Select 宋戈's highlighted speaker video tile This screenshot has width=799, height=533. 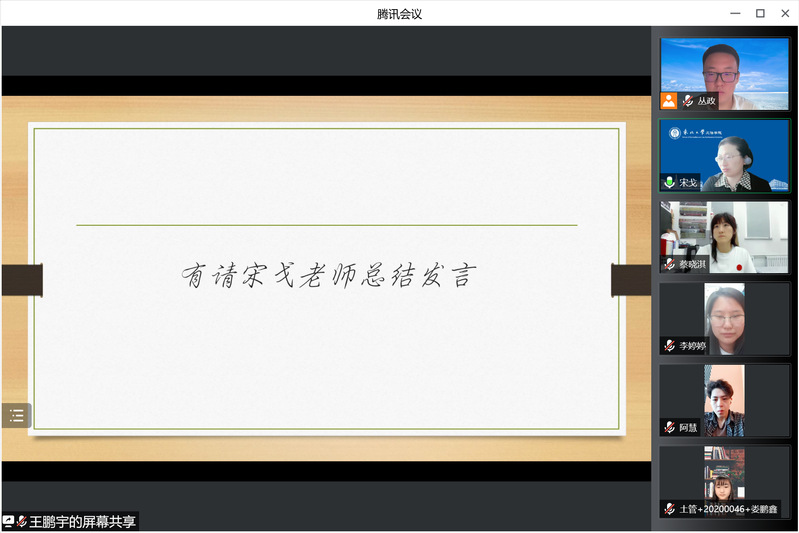[x=725, y=153]
